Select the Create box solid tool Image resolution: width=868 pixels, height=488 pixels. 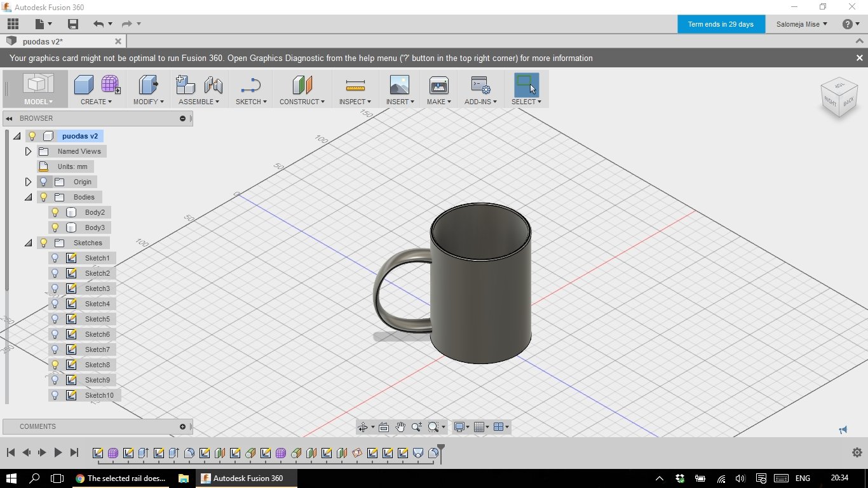[x=83, y=85]
